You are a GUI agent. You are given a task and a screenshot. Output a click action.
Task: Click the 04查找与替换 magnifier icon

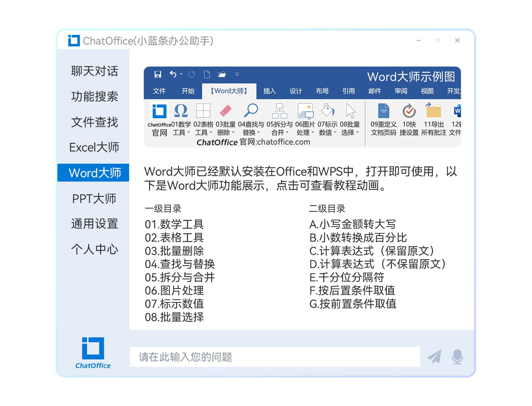click(x=251, y=111)
